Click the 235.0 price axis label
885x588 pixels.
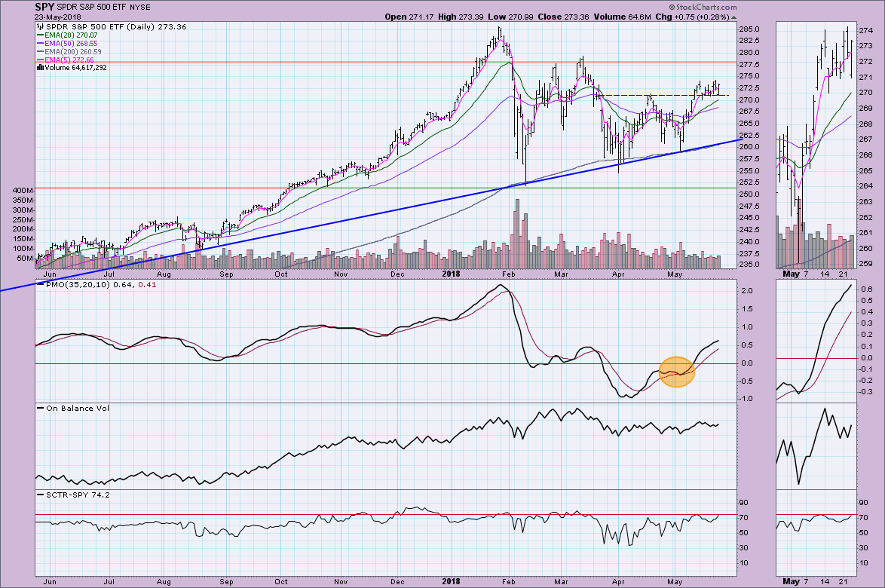pyautogui.click(x=749, y=265)
